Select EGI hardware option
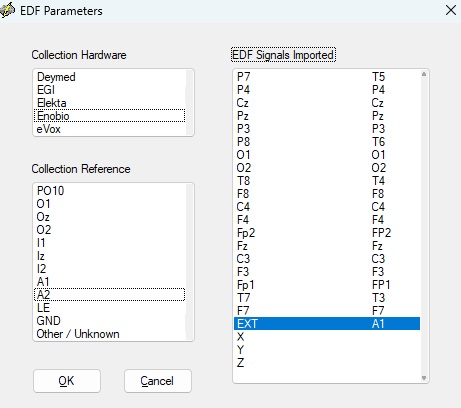 (x=109, y=90)
